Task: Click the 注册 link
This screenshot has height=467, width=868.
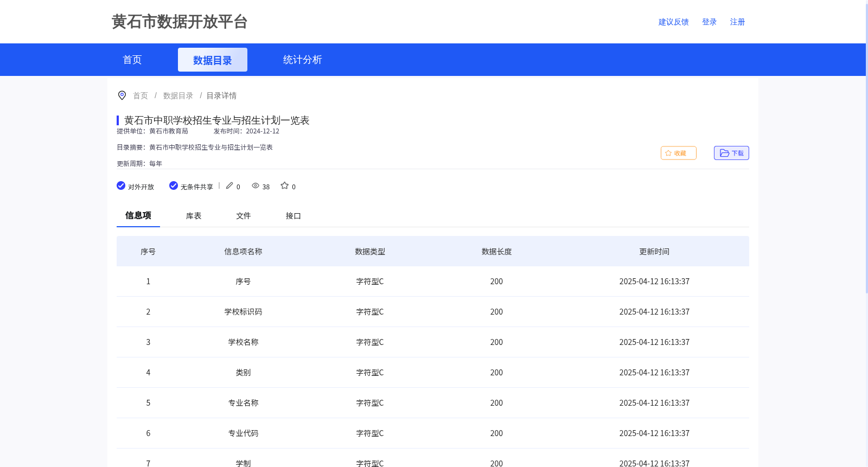Action: coord(738,22)
